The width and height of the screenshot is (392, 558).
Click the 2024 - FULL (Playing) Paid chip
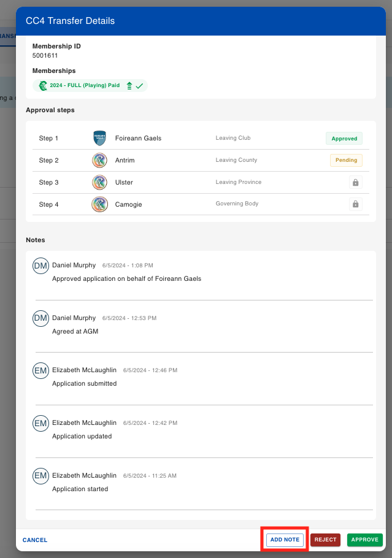click(90, 85)
